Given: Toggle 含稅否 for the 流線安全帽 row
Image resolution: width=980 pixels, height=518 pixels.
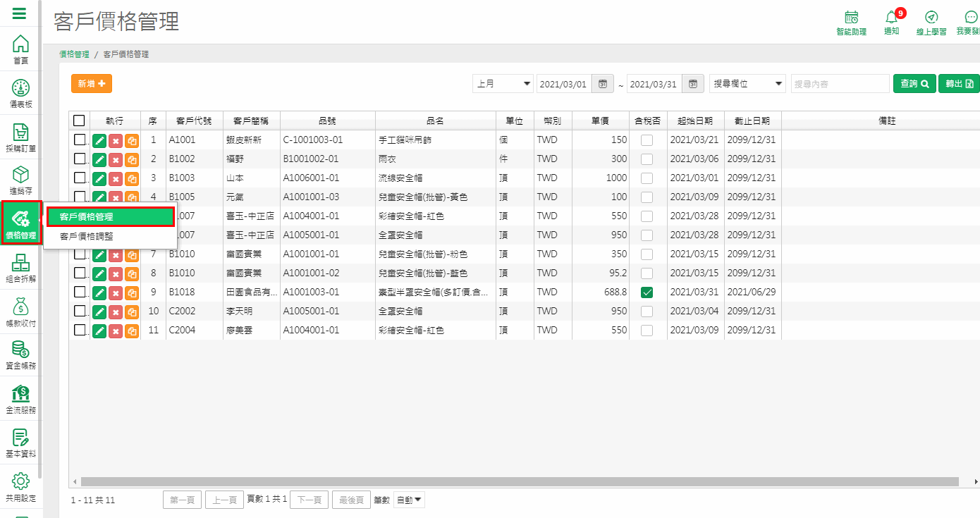Looking at the screenshot, I should point(647,178).
